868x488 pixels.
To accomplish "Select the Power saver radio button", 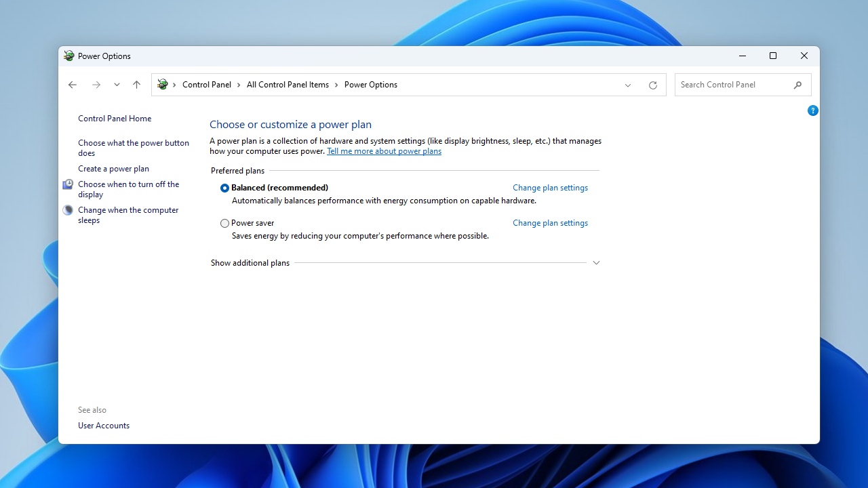I will pyautogui.click(x=225, y=223).
